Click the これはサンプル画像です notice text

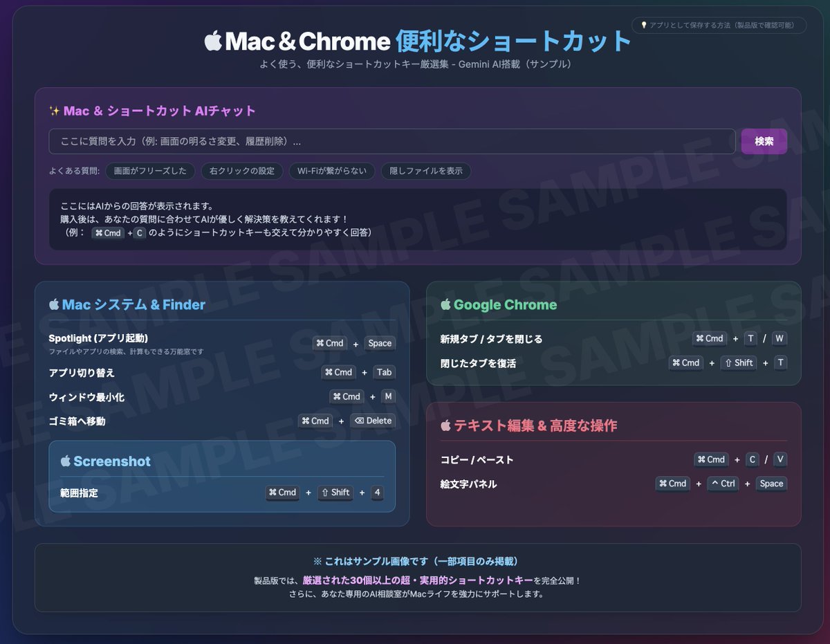418,561
